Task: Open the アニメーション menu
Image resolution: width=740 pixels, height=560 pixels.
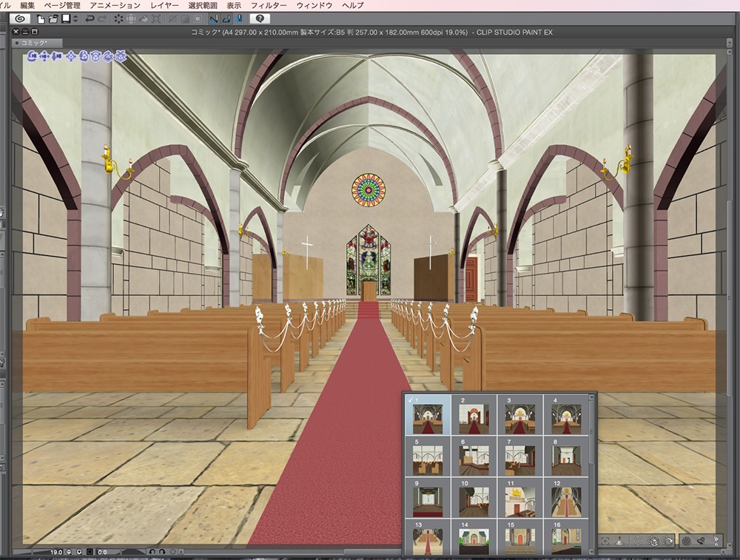Action: click(115, 5)
